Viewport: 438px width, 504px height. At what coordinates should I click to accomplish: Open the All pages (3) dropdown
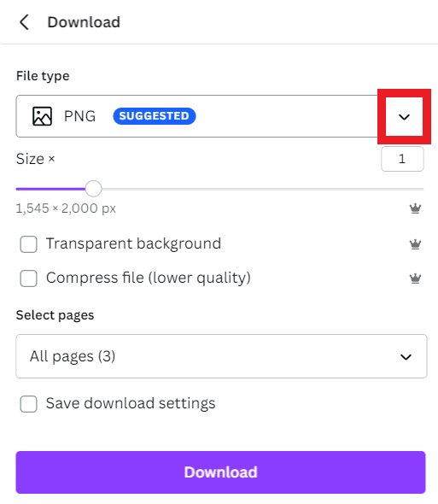[221, 356]
